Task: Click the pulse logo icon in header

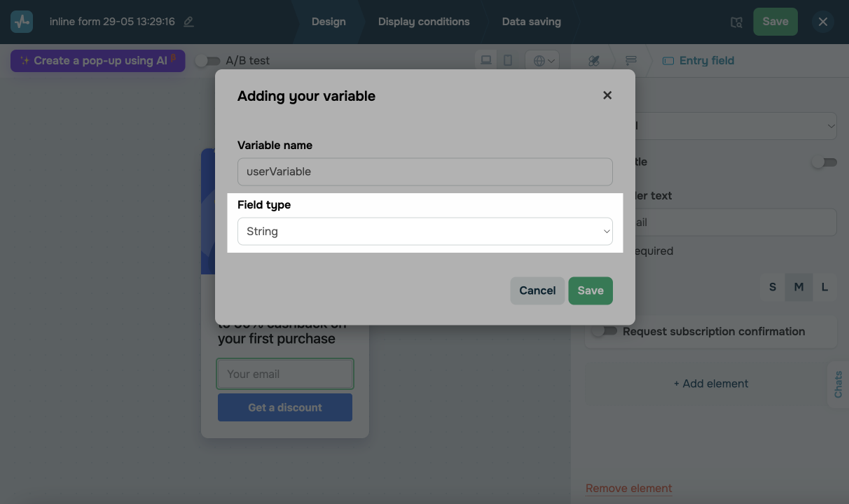Action: 22,22
